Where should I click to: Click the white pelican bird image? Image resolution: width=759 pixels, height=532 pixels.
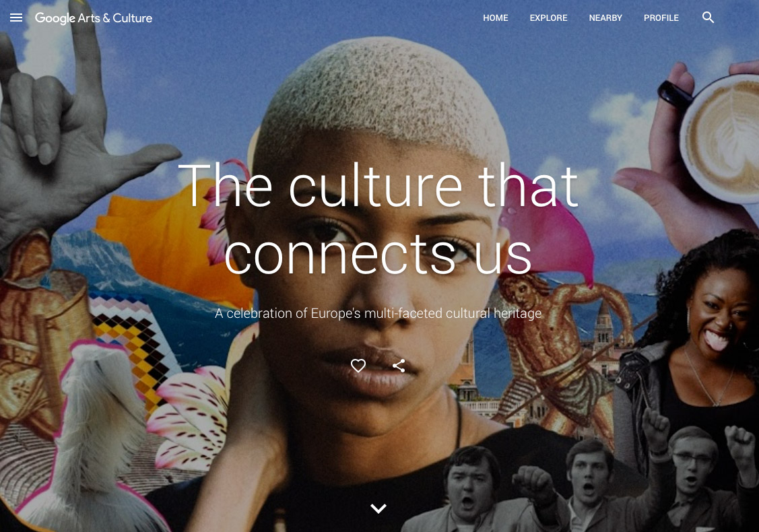click(97, 436)
